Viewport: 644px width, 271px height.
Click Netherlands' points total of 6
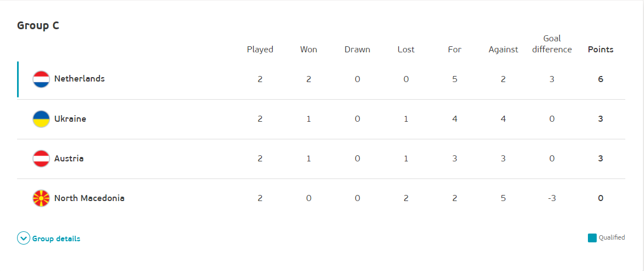click(601, 79)
